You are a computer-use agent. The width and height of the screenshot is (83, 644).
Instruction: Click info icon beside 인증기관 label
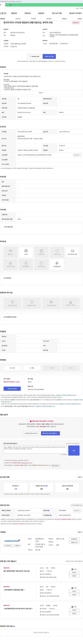[x=49, y=511]
